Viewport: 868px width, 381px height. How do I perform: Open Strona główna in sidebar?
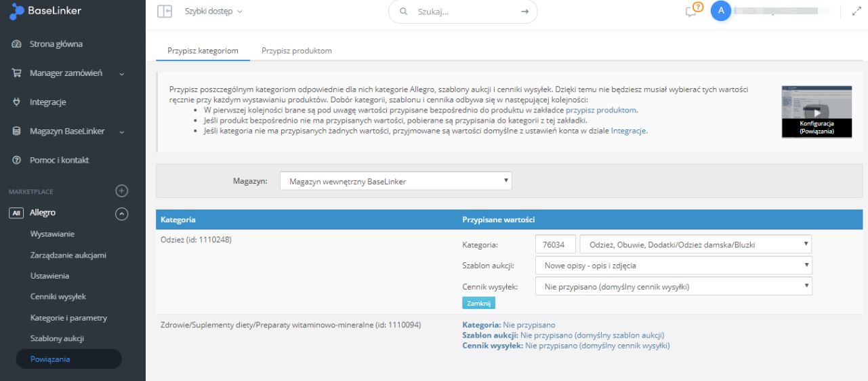(x=56, y=44)
